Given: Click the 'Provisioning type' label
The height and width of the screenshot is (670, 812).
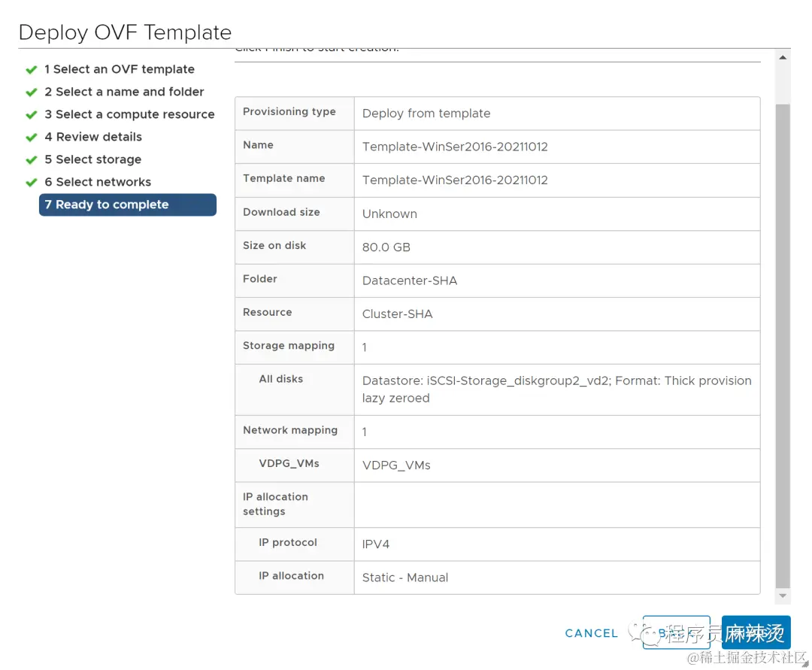Looking at the screenshot, I should pyautogui.click(x=289, y=111).
